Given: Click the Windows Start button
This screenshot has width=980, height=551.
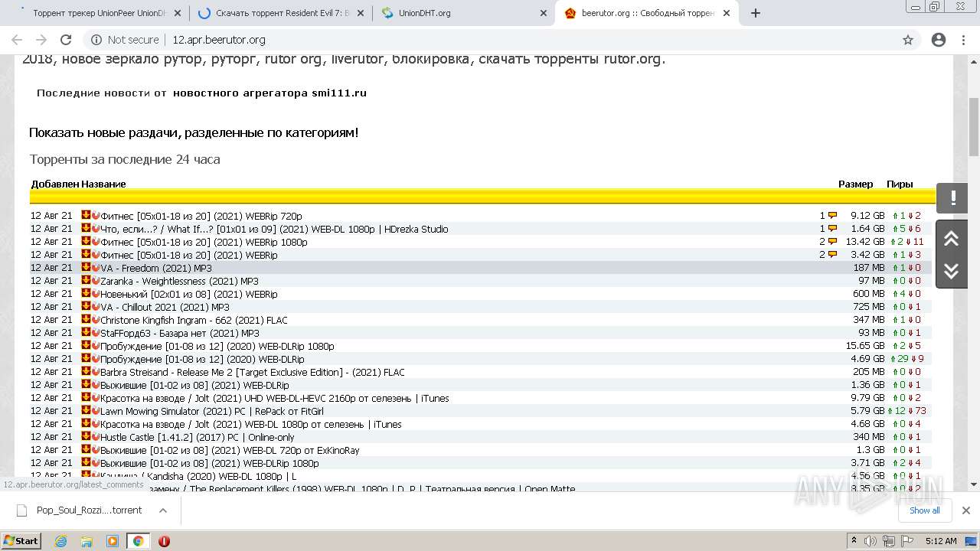Looking at the screenshot, I should pyautogui.click(x=21, y=541).
